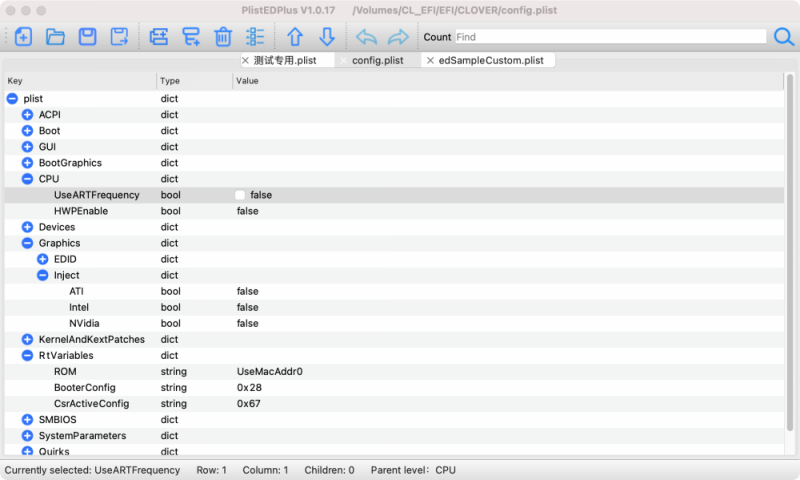The width and height of the screenshot is (800, 480).
Task: Click the Undo arrow icon
Action: click(367, 37)
